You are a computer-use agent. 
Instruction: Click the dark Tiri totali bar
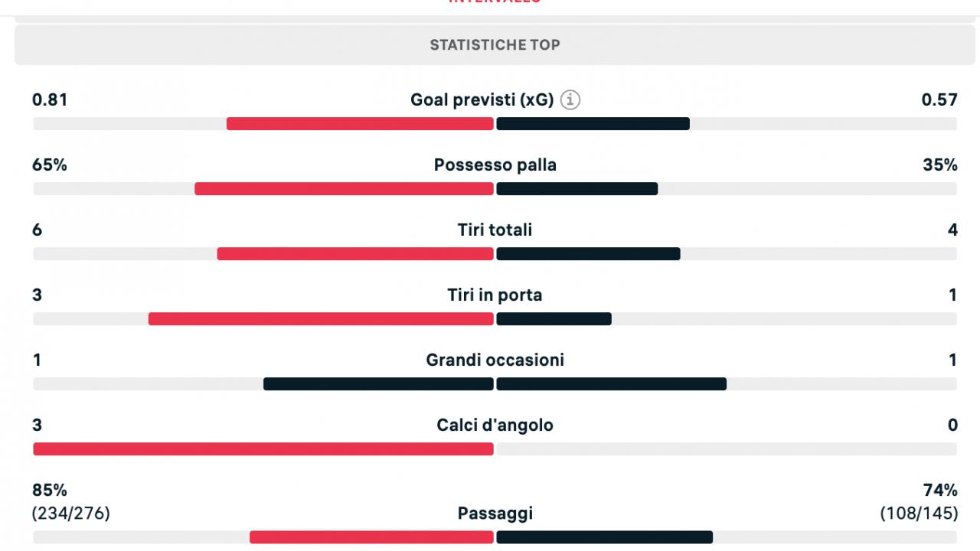(589, 254)
